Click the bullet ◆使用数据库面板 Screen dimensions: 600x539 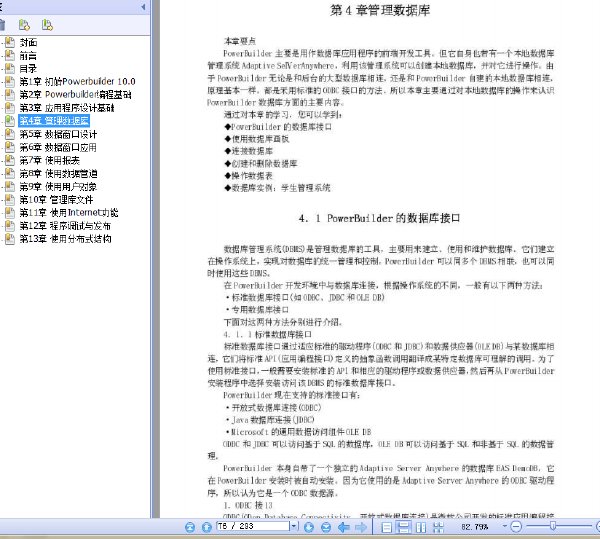(x=257, y=139)
